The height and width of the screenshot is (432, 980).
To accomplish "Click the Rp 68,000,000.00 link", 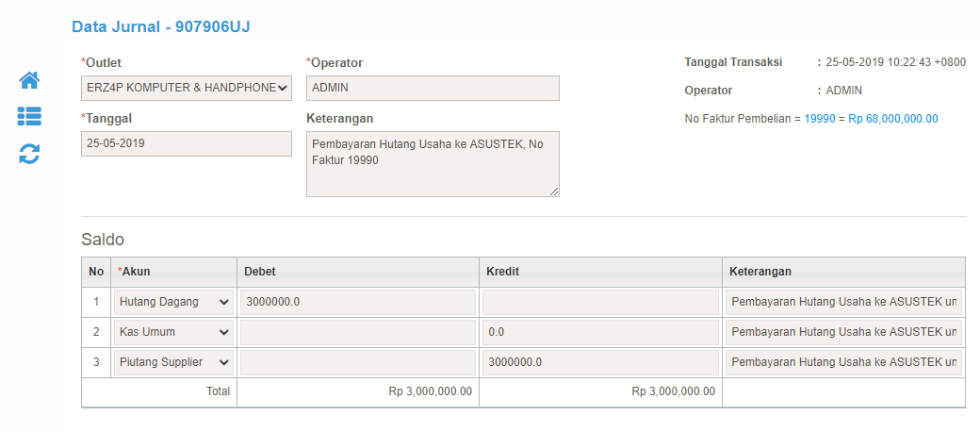I will [x=893, y=119].
